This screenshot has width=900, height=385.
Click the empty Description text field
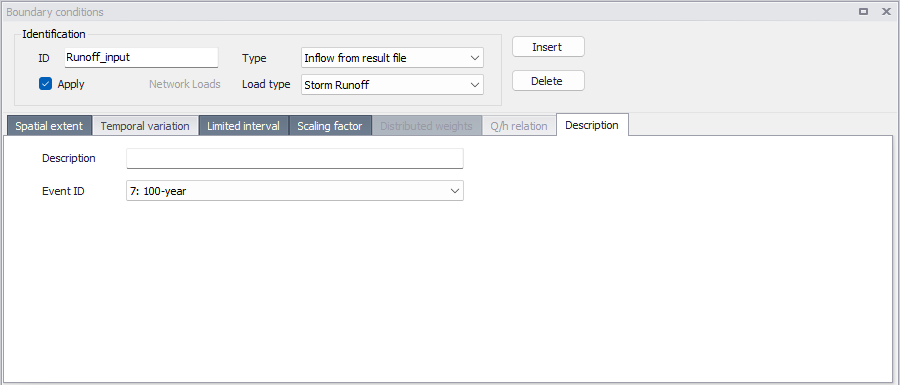[x=294, y=158]
